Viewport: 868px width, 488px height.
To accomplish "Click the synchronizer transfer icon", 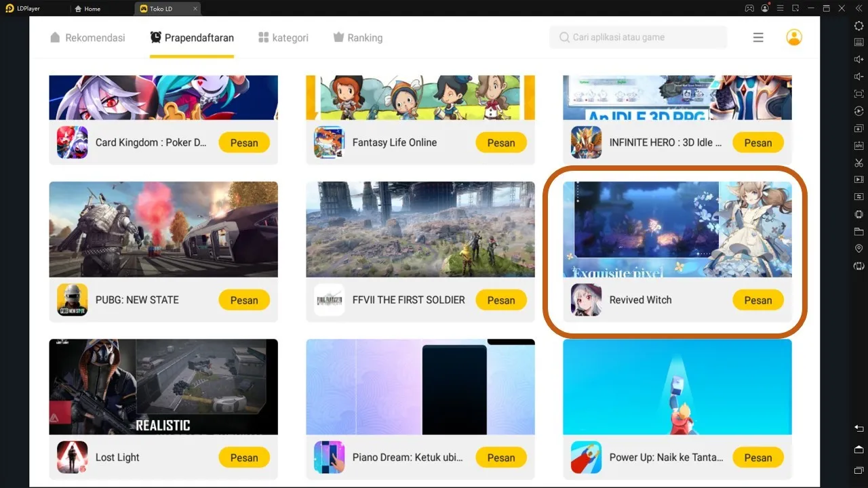I will tap(859, 197).
